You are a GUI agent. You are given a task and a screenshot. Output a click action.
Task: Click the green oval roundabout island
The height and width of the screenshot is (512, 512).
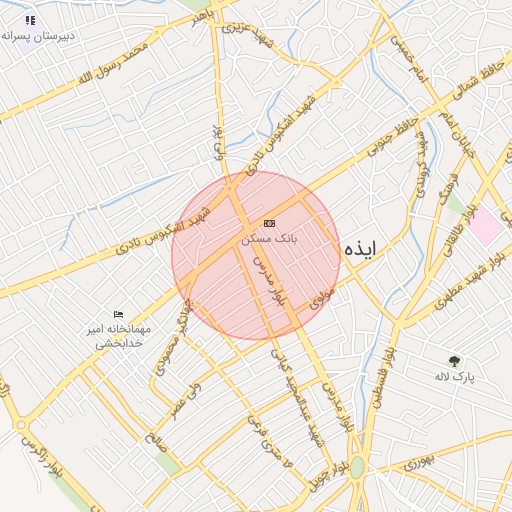(357, 467)
